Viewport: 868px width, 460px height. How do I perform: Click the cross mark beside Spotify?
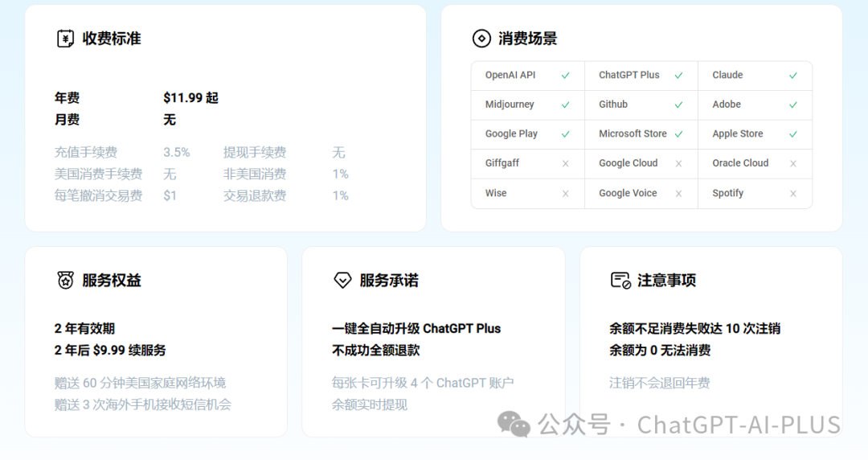point(792,194)
